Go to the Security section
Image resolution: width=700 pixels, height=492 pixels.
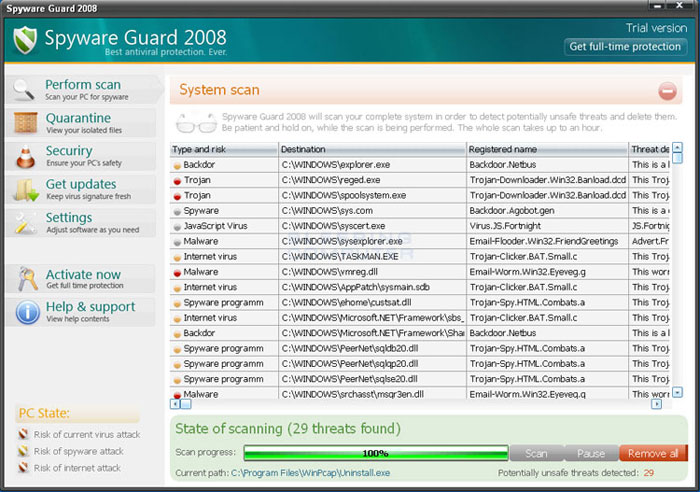(81, 156)
